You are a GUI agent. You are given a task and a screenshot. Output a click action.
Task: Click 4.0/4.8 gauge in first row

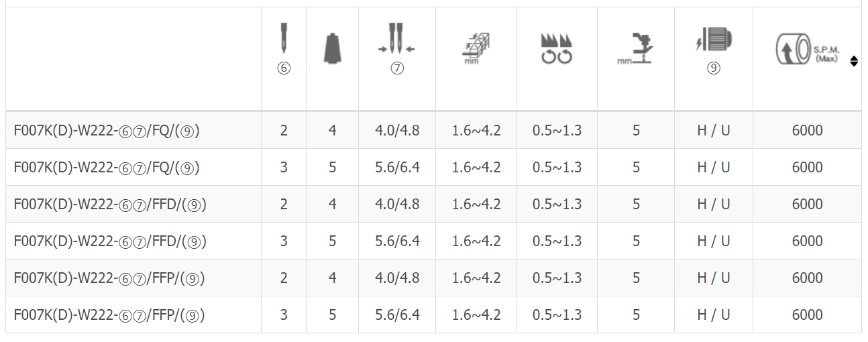(397, 130)
